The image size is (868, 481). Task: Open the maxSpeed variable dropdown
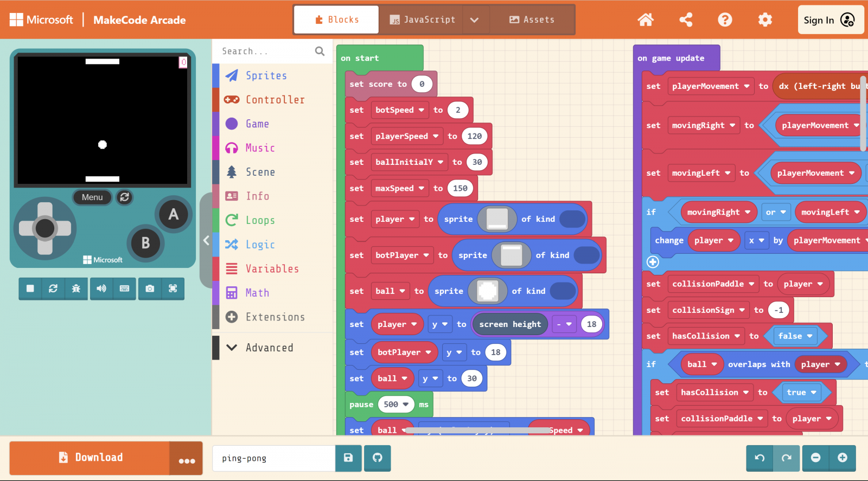click(400, 188)
